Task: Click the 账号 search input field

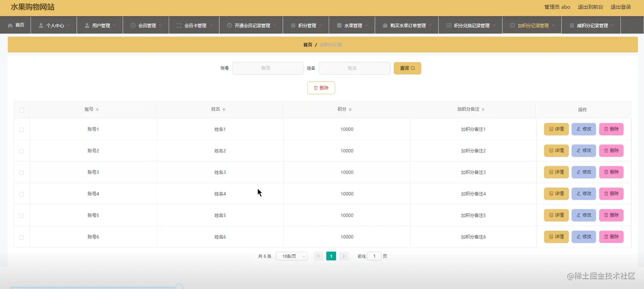Action: click(268, 68)
